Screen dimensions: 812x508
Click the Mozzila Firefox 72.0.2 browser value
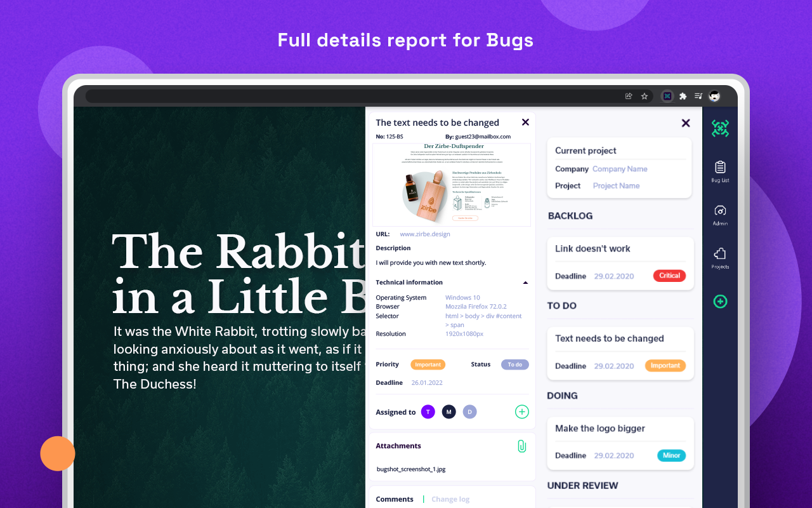click(x=476, y=307)
